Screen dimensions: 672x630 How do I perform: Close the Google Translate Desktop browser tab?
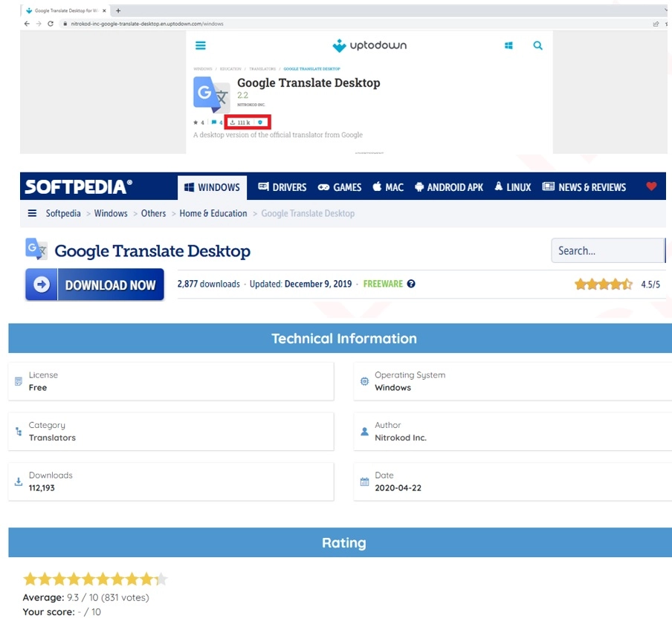[104, 10]
